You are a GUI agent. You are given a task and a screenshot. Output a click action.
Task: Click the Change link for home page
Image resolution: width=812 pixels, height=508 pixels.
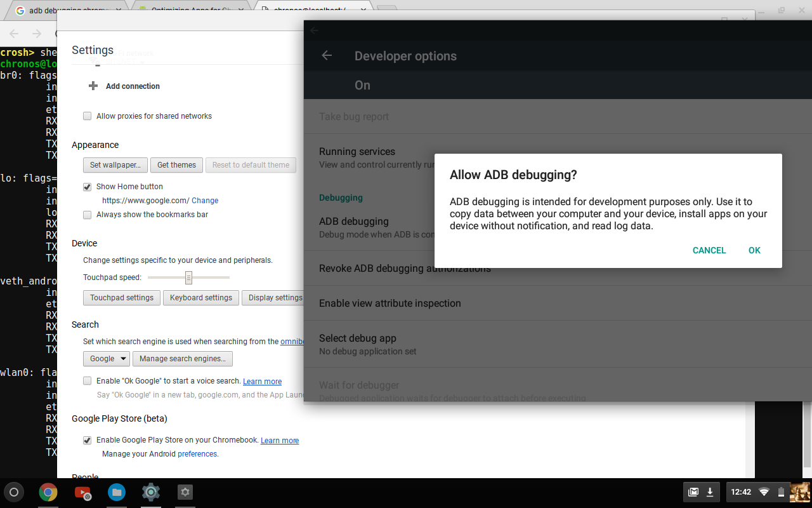205,201
